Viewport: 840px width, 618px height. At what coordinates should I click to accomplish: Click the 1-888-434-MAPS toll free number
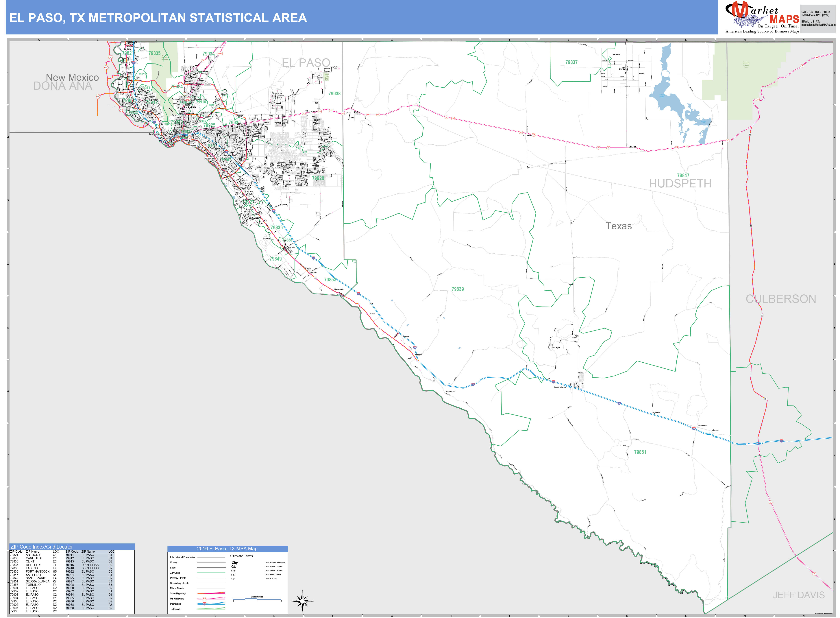coord(815,15)
